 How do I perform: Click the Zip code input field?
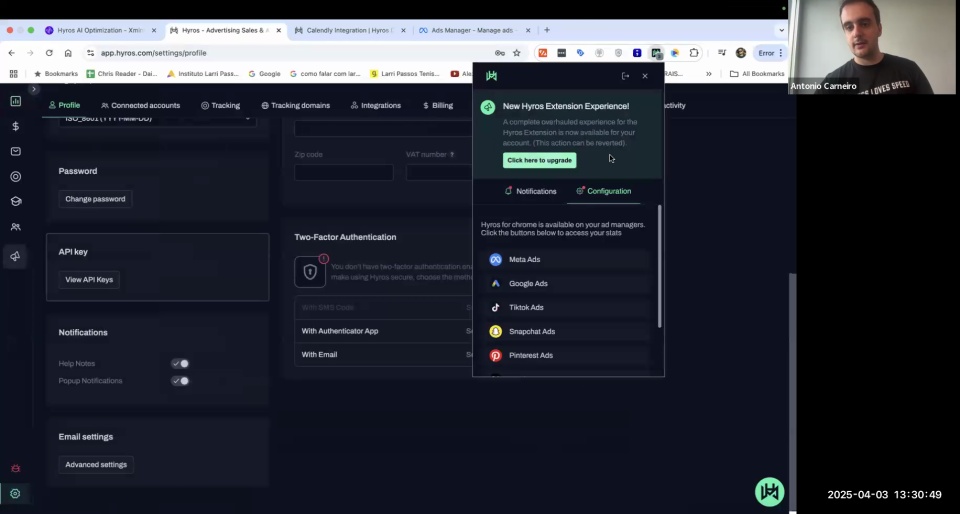[343, 173]
